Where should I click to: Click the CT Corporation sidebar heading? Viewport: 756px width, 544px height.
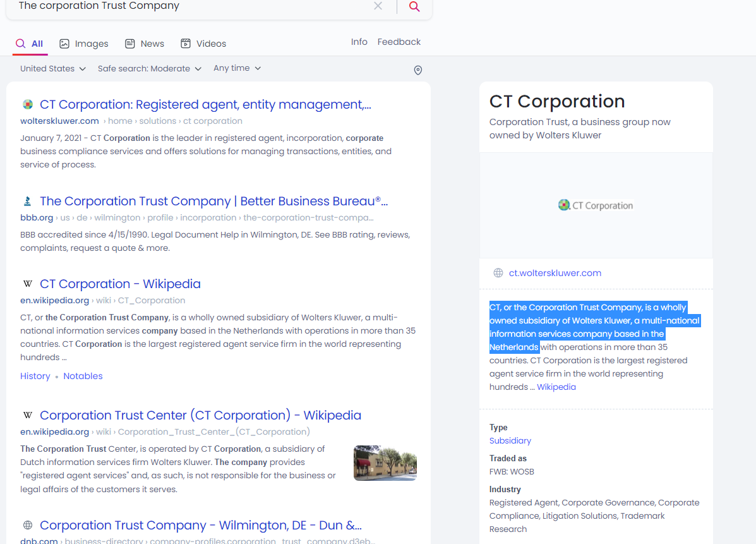click(557, 101)
